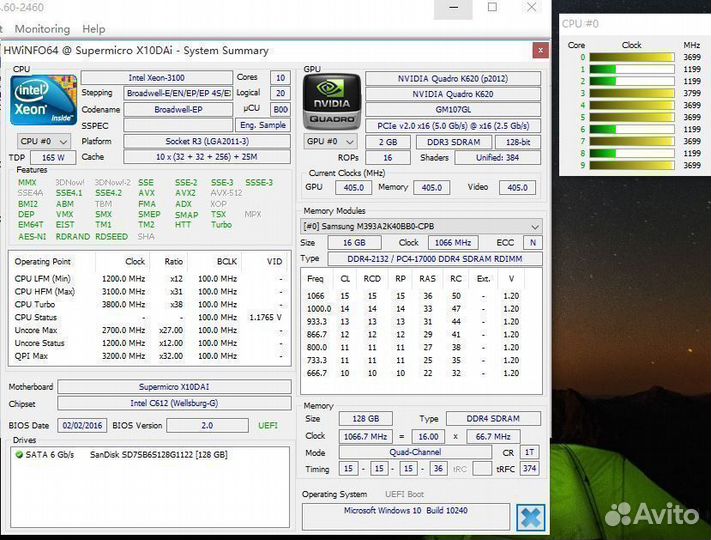The width and height of the screenshot is (711, 540).
Task: Click the Unified: 384 shaders value
Action: click(497, 158)
